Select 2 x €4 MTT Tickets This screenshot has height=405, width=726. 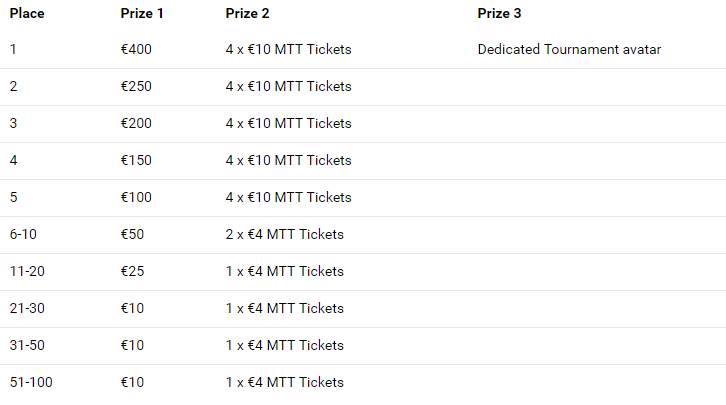click(284, 235)
